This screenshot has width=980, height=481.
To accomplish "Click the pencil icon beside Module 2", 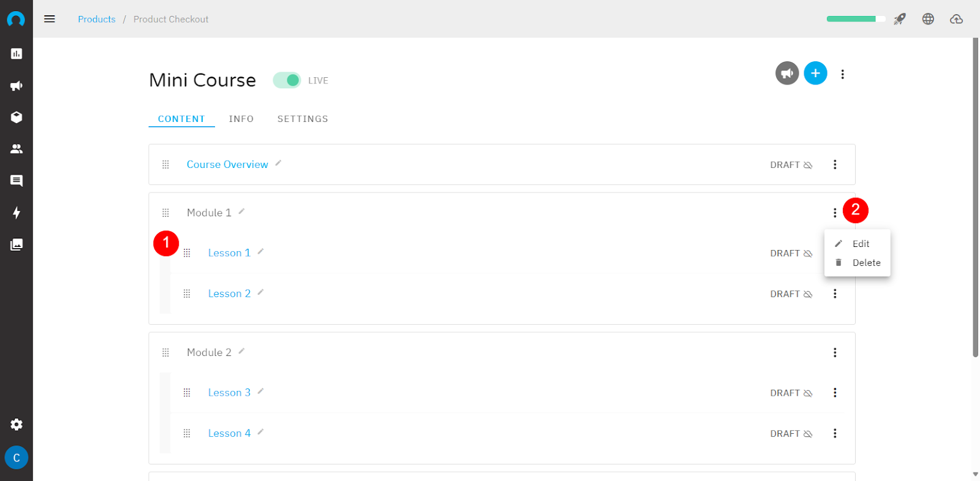I will 241,351.
